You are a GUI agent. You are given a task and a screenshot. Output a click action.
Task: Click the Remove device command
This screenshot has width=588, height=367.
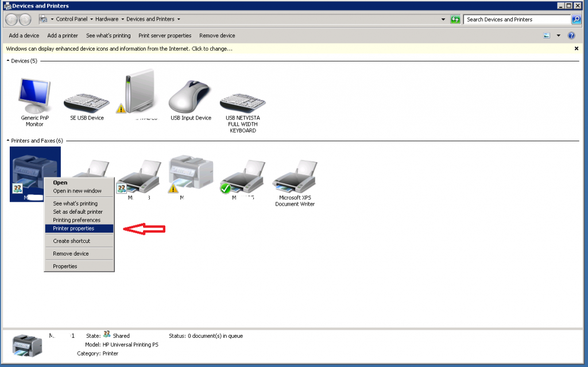coord(216,35)
